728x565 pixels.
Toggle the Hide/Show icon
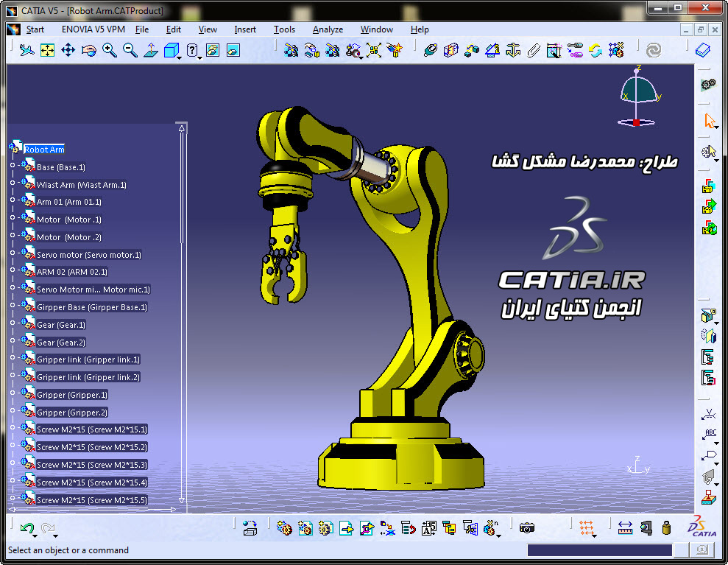(x=213, y=49)
